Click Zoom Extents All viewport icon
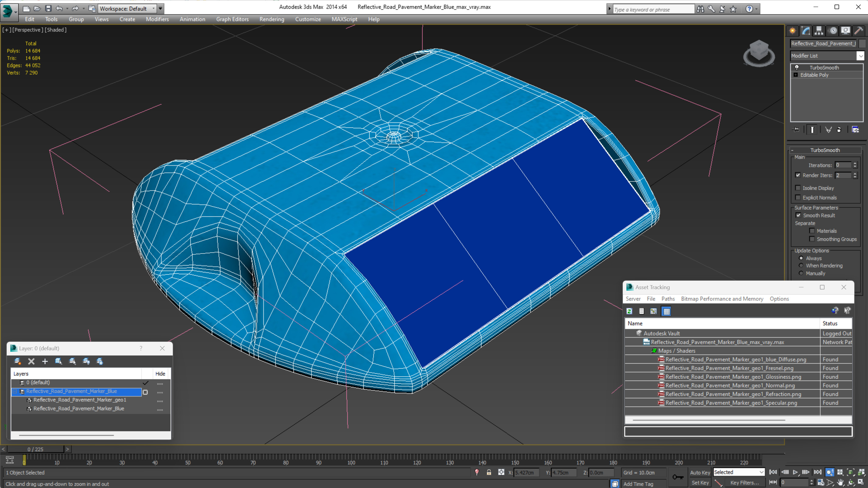 pos(861,472)
